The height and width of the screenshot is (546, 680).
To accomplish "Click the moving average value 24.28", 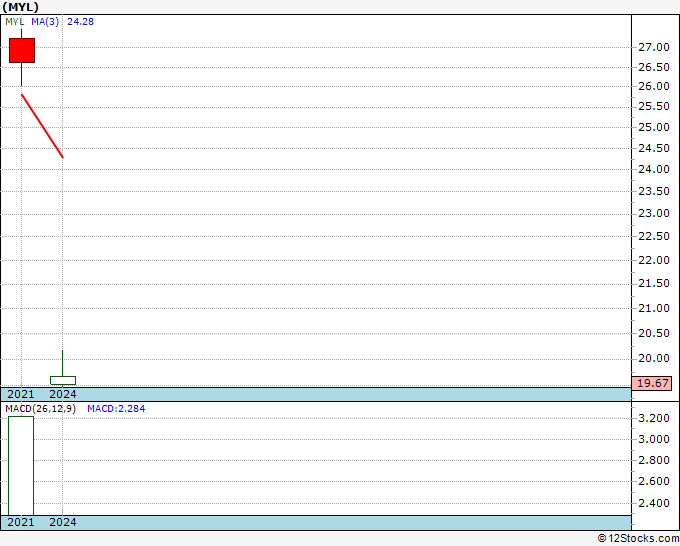I will (80, 22).
